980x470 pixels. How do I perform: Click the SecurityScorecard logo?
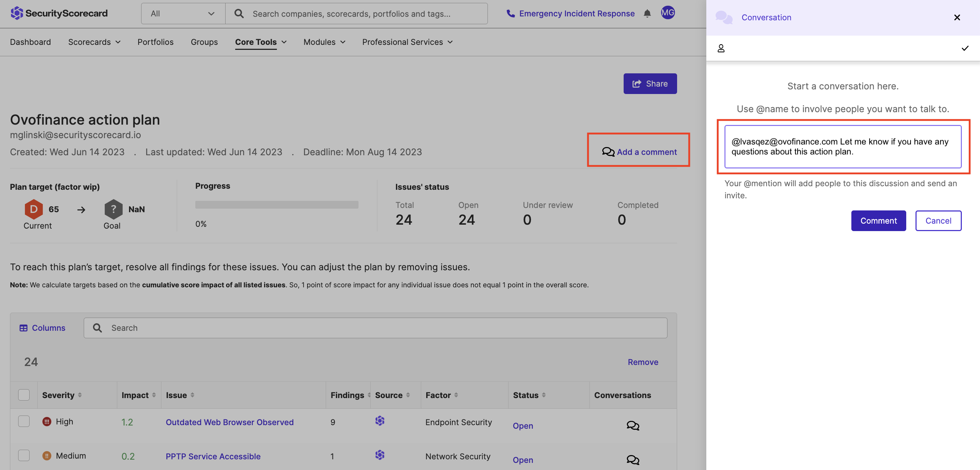pos(59,13)
